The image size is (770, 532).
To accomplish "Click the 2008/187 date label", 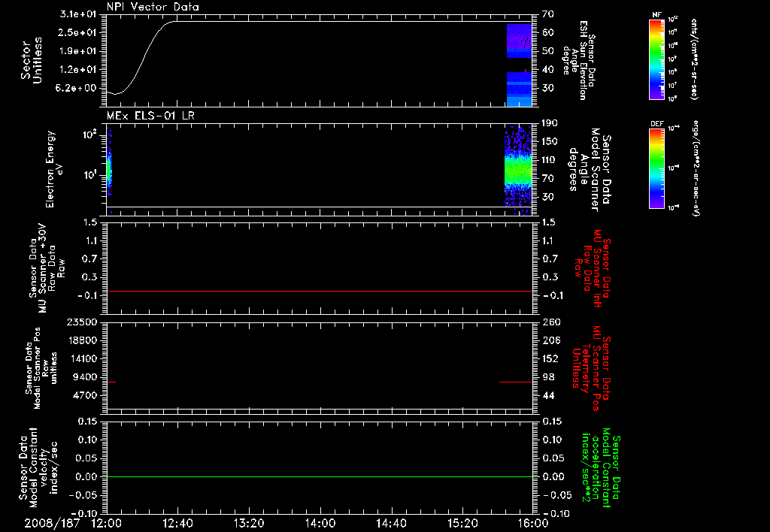I will [52, 523].
